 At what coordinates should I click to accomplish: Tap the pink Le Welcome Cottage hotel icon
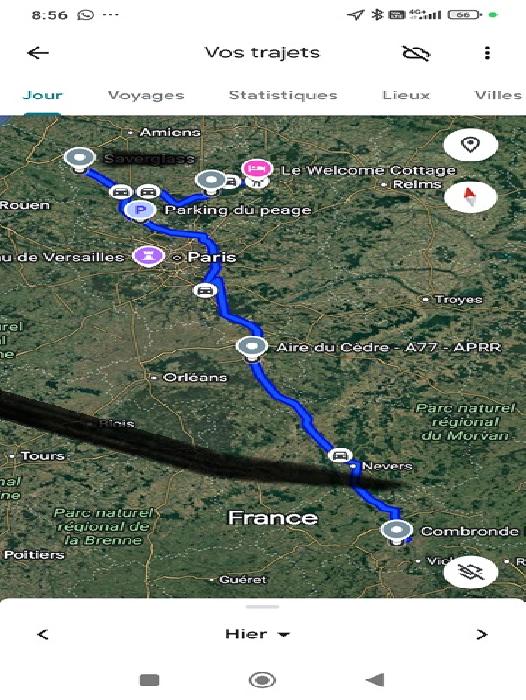(257, 168)
